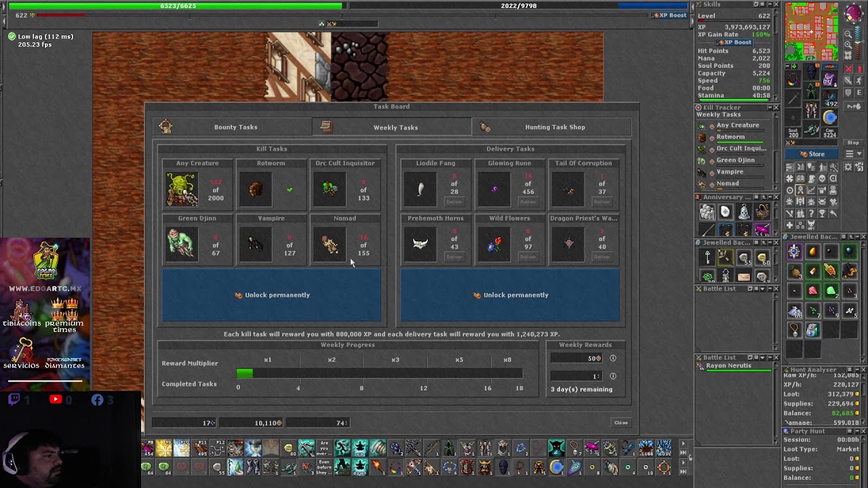The image size is (868, 488).
Task: Click the info icon beside the 50 reward
Action: coord(613,359)
